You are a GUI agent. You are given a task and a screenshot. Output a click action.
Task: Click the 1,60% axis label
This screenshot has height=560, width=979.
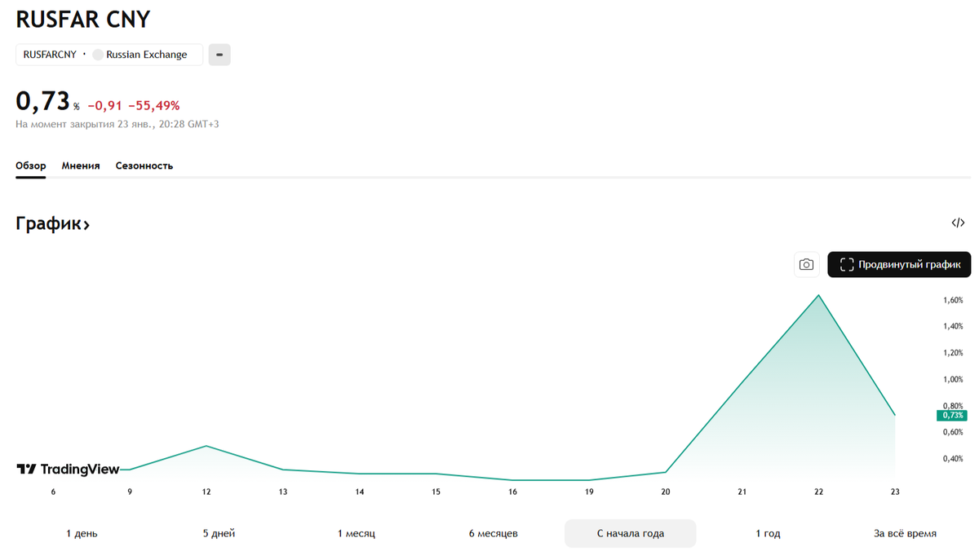coord(953,300)
